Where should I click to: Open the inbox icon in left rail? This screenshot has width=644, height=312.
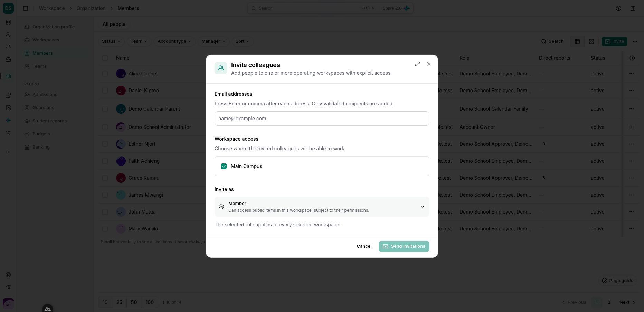pyautogui.click(x=8, y=59)
